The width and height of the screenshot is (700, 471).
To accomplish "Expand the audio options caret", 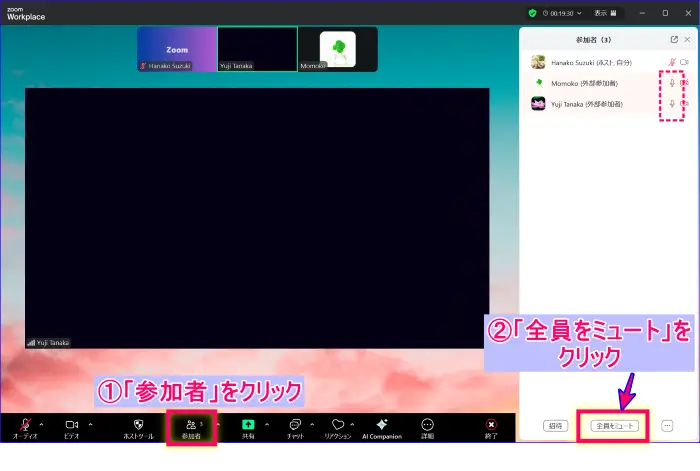I will click(x=39, y=424).
